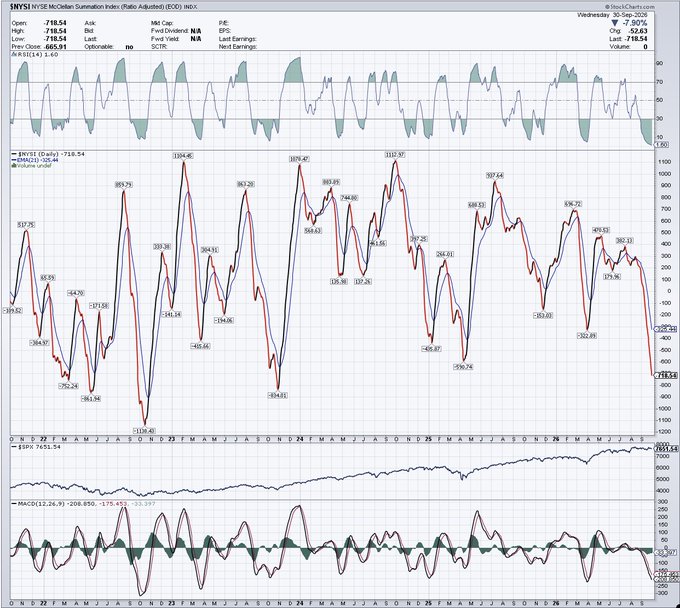Click the -322.89 trough label
This screenshot has width=680, height=608.
[x=586, y=335]
